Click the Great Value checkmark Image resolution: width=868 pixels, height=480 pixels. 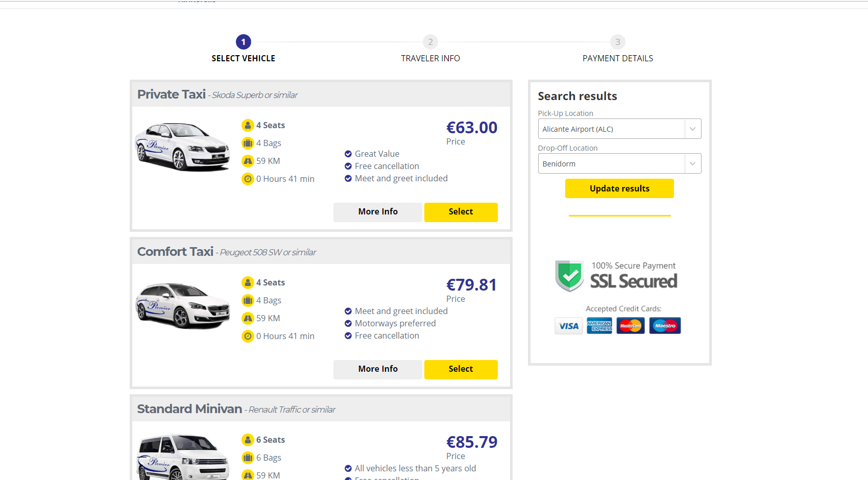348,154
